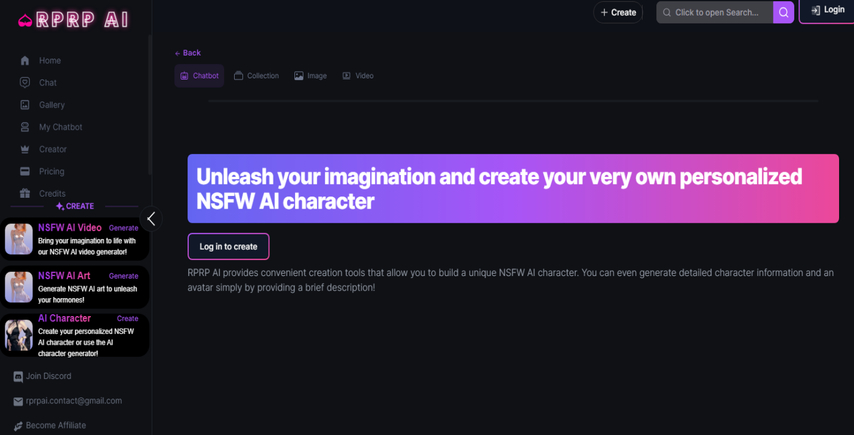The height and width of the screenshot is (435, 854).
Task: Click the Creator crown icon
Action: [25, 149]
